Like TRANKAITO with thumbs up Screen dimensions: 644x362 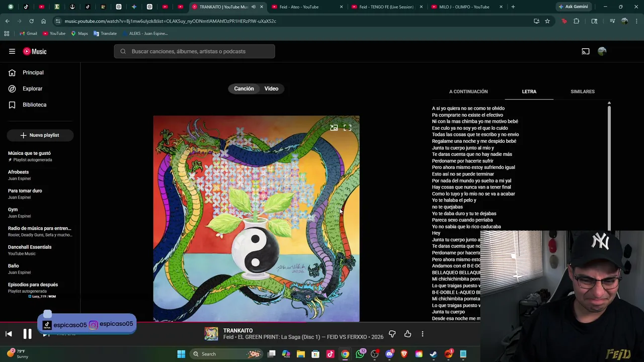(408, 334)
